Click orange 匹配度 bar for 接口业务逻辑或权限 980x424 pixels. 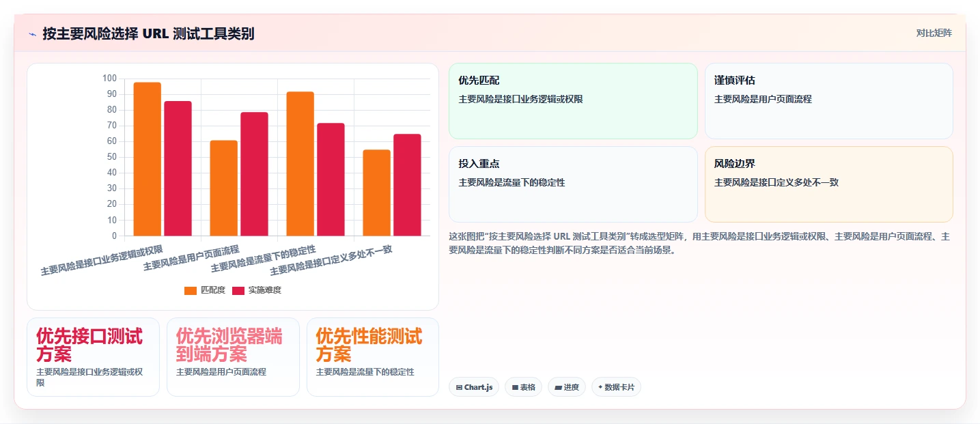coord(148,159)
